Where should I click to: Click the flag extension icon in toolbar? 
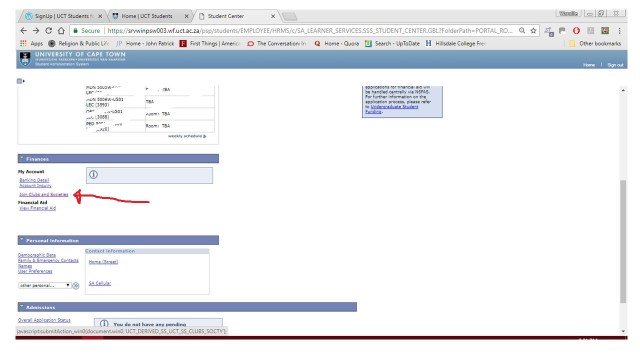tap(562, 31)
